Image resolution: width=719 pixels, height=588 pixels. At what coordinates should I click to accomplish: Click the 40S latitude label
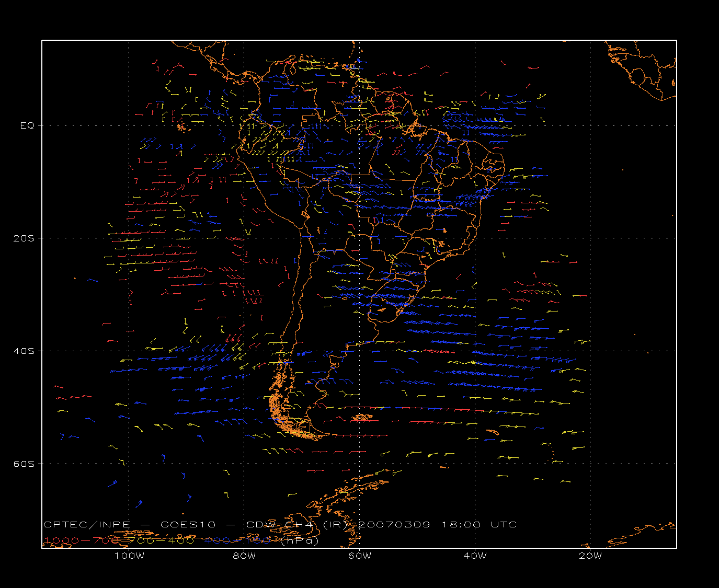click(24, 351)
